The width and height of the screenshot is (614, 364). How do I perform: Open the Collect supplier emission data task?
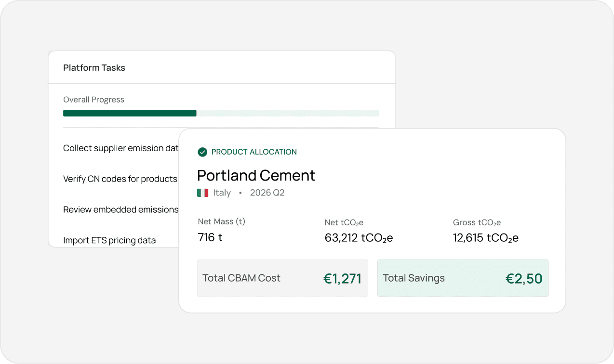pyautogui.click(x=120, y=148)
